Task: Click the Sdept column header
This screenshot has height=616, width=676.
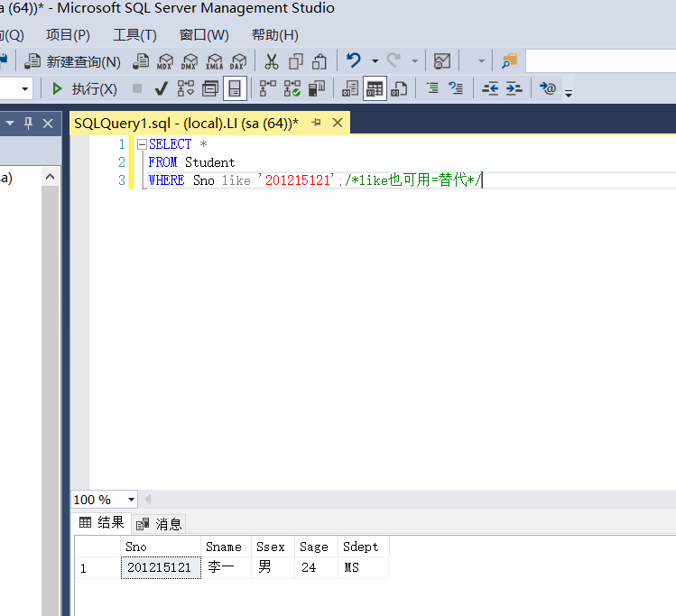Action: (x=363, y=547)
